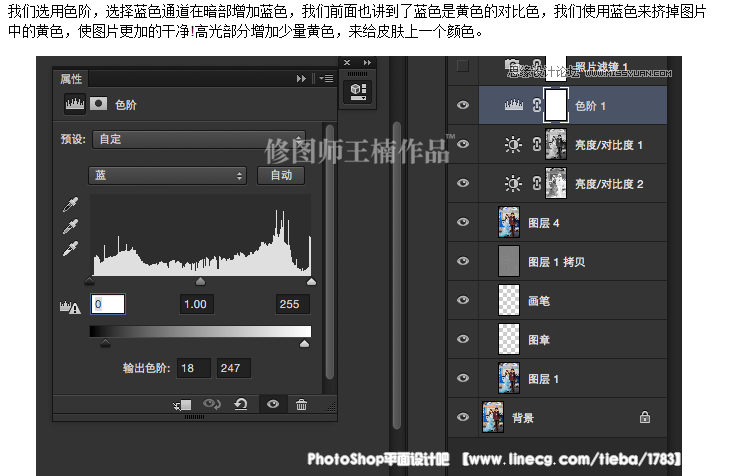The width and height of the screenshot is (731, 476).
Task: Click highlight input field 255
Action: pyautogui.click(x=292, y=304)
